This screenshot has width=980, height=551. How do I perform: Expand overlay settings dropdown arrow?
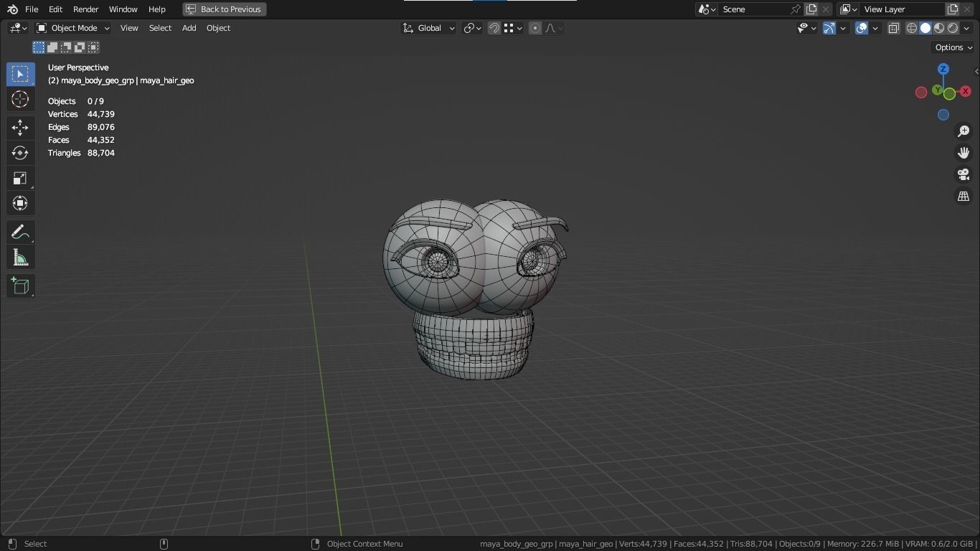click(x=875, y=28)
